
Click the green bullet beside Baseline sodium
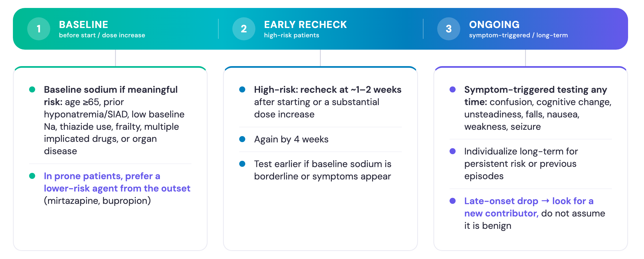tap(32, 89)
